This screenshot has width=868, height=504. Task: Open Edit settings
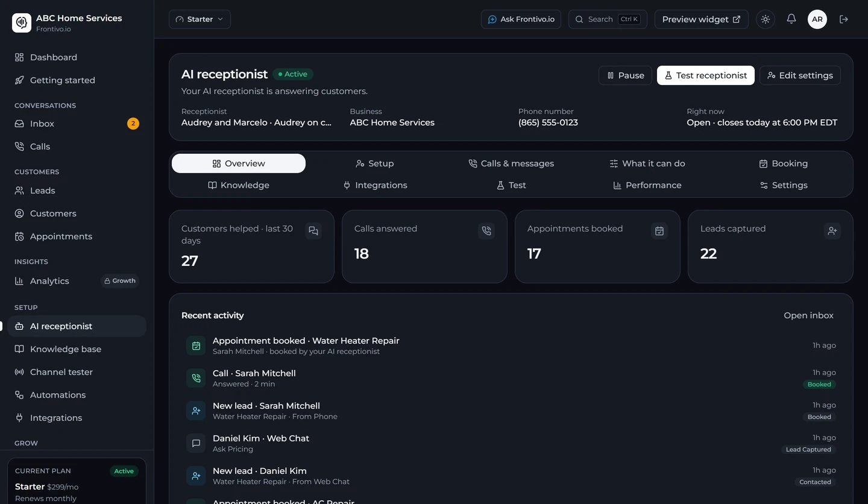pyautogui.click(x=800, y=75)
